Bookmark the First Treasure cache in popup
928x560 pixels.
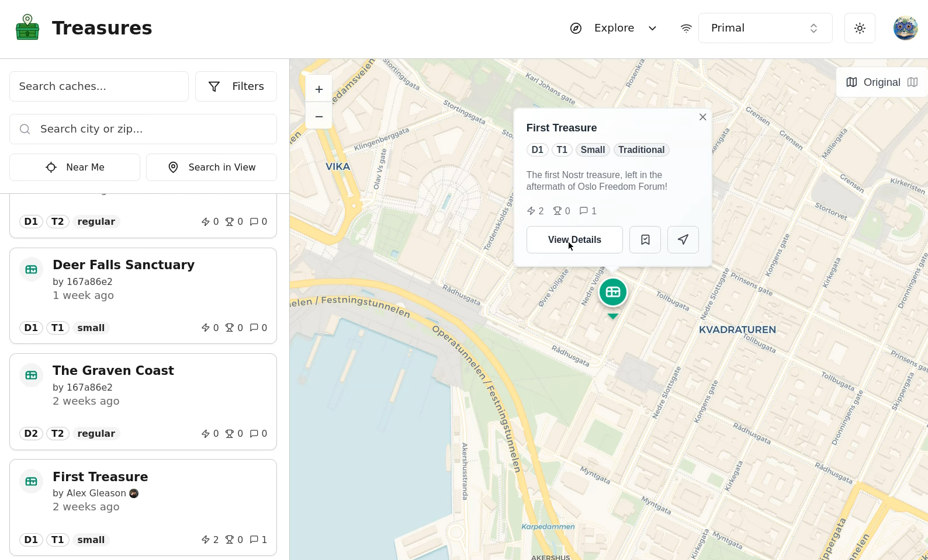coord(645,240)
